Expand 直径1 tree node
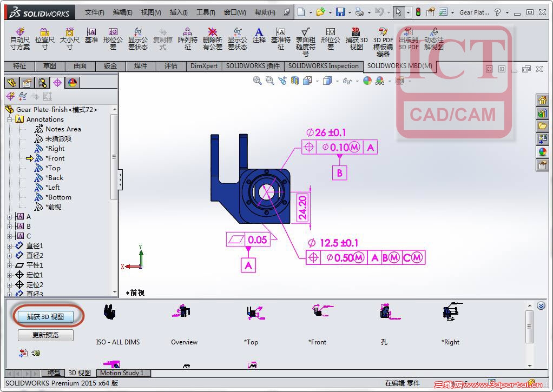Screen dimensions: 553x392 [10, 246]
